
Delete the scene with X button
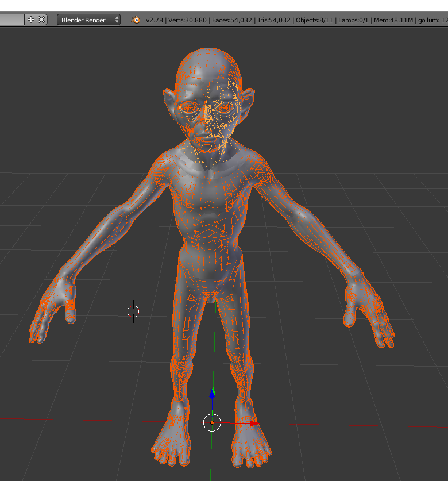42,20
